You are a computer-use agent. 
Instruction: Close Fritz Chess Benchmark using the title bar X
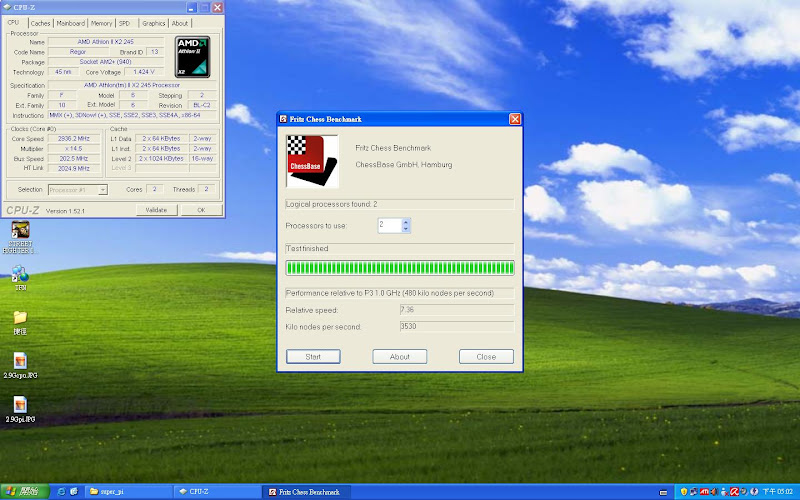[515, 119]
